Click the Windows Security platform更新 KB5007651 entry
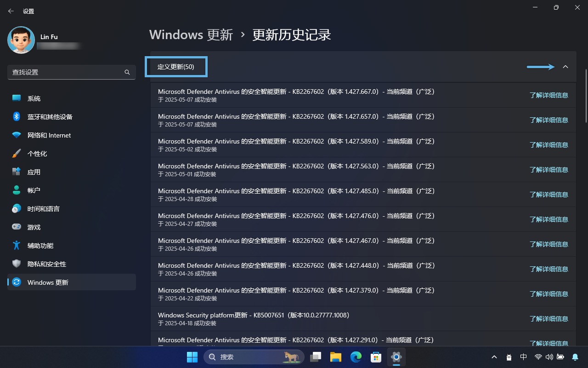 tap(363, 319)
